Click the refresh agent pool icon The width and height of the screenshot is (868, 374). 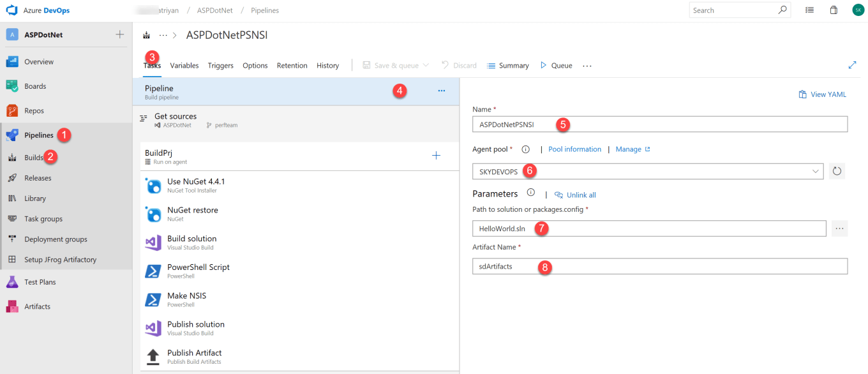tap(837, 171)
